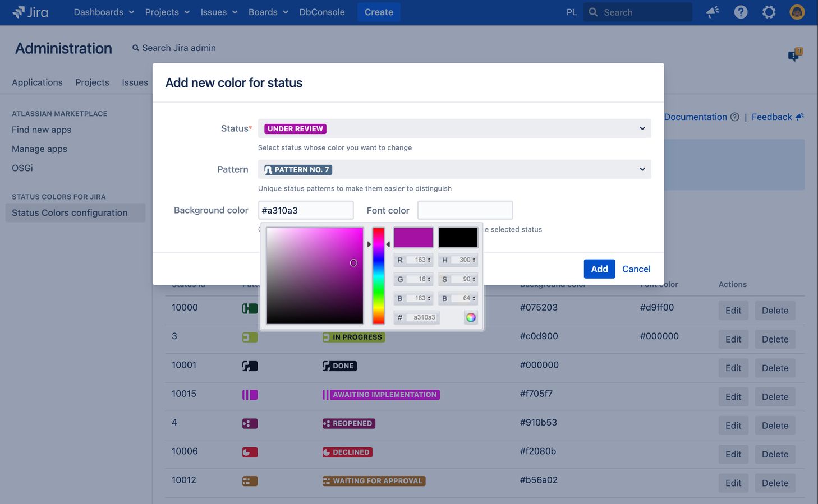Click the Create button
The height and width of the screenshot is (504, 818).
point(379,12)
